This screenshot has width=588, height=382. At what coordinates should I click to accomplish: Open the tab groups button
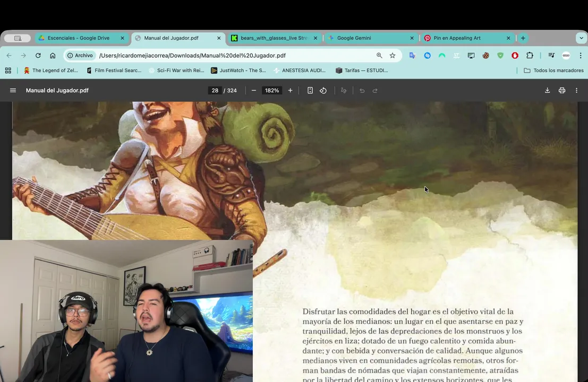coord(18,38)
